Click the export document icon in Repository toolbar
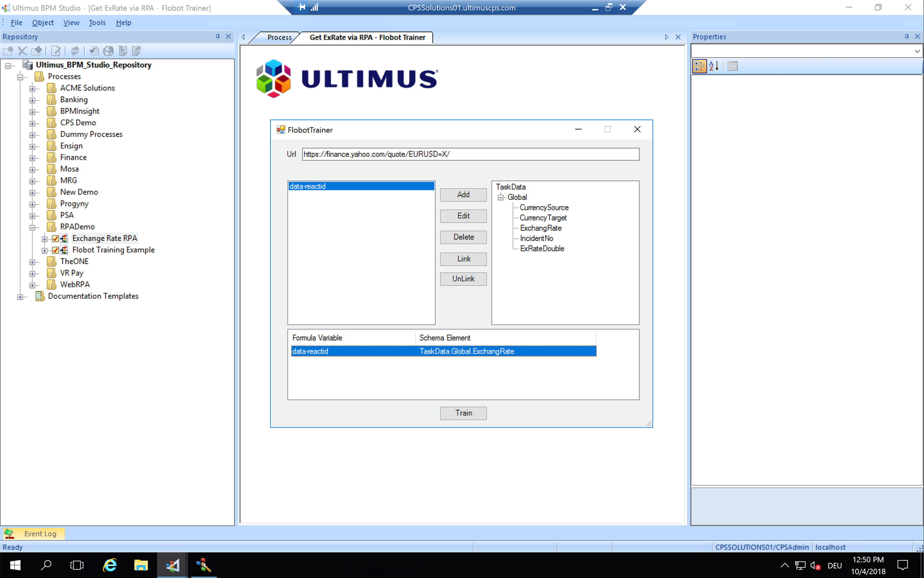 tap(137, 51)
